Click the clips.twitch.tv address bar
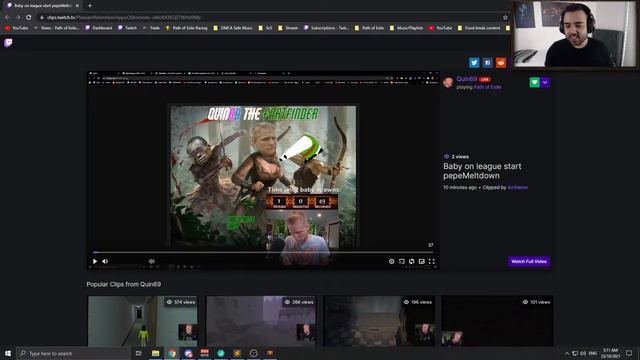Screen dimensions: 640x360 (269, 18)
